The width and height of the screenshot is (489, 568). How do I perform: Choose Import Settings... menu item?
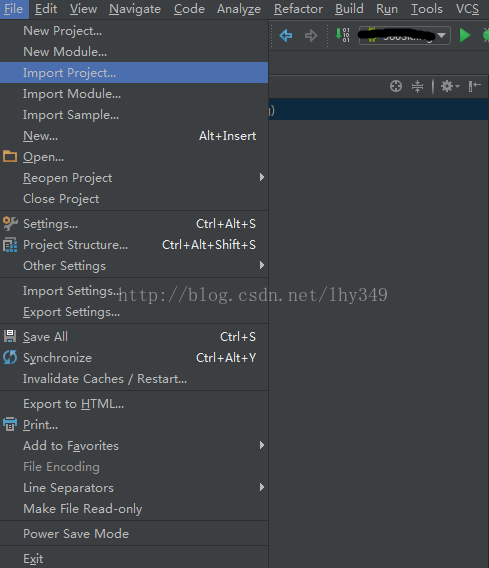(x=134, y=291)
